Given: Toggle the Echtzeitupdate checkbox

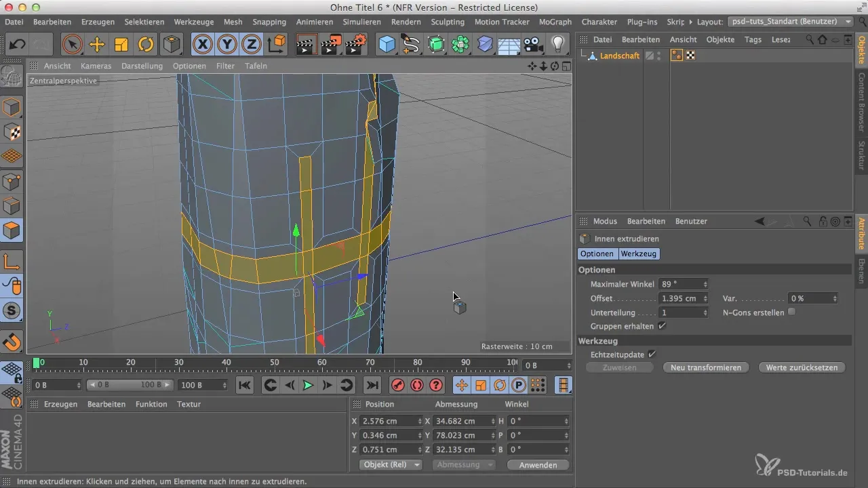Looking at the screenshot, I should click(x=652, y=354).
